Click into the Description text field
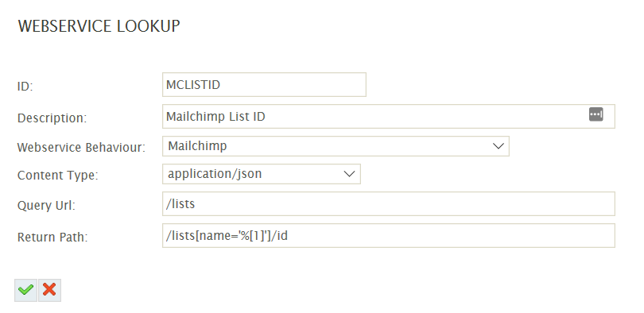 click(389, 117)
